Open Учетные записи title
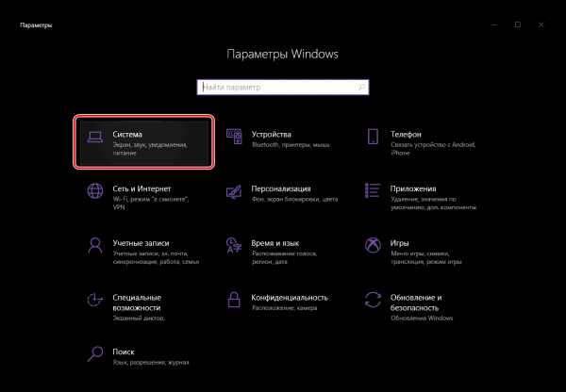This screenshot has width=566, height=392. (x=141, y=243)
